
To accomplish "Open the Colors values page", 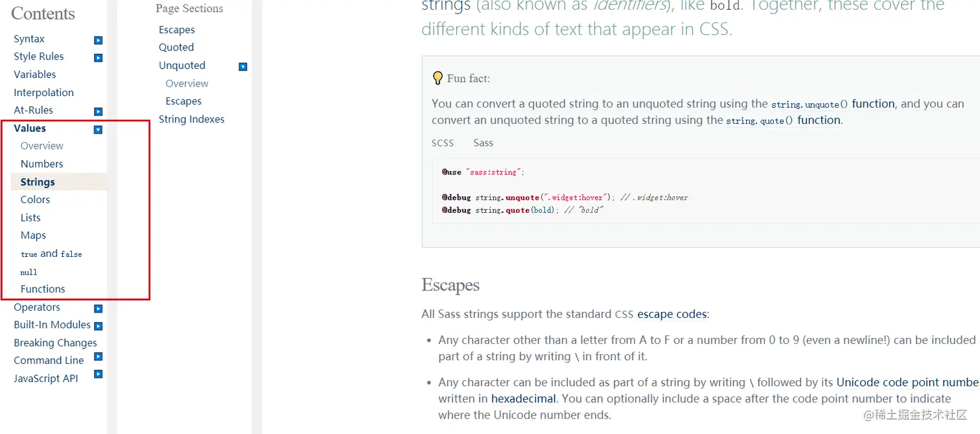I will 35,200.
